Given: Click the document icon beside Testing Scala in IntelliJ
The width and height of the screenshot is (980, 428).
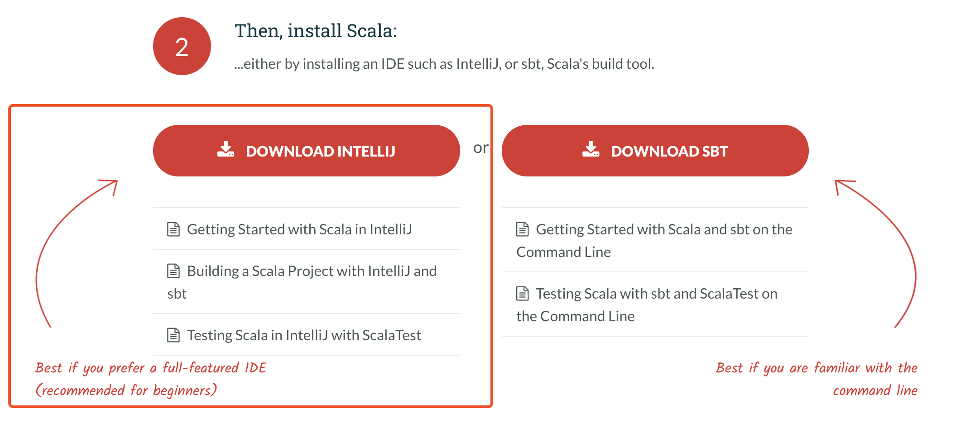Looking at the screenshot, I should (173, 335).
